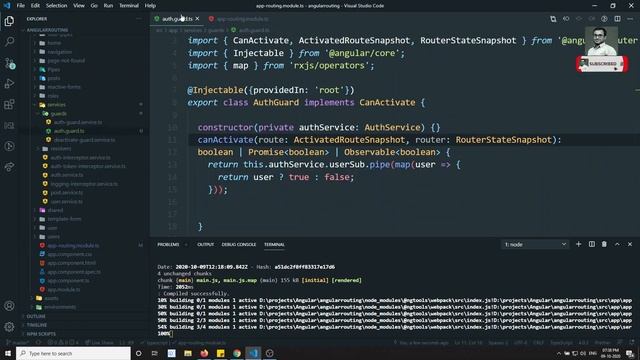
Task: Expand the Pipes folder
Action: click(53, 69)
